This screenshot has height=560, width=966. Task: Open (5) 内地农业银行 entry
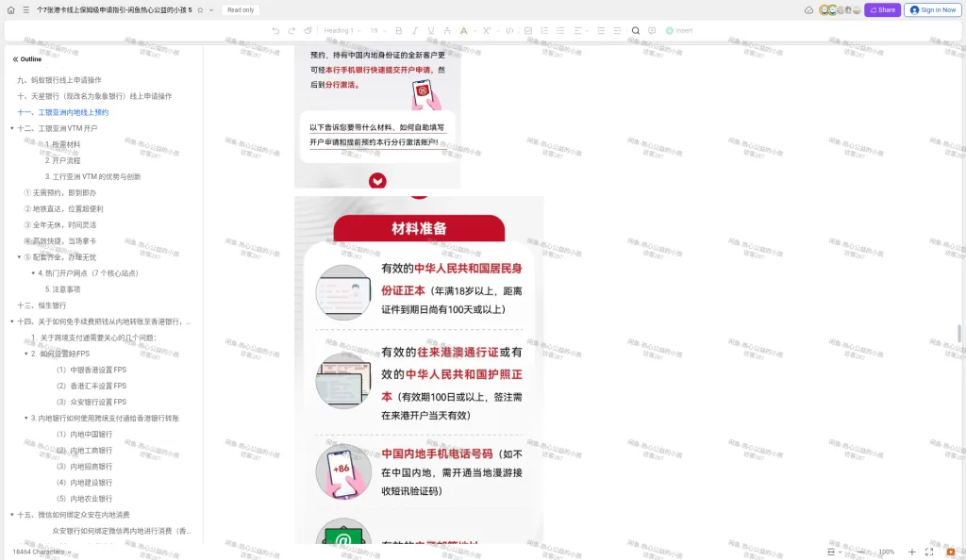coord(84,499)
